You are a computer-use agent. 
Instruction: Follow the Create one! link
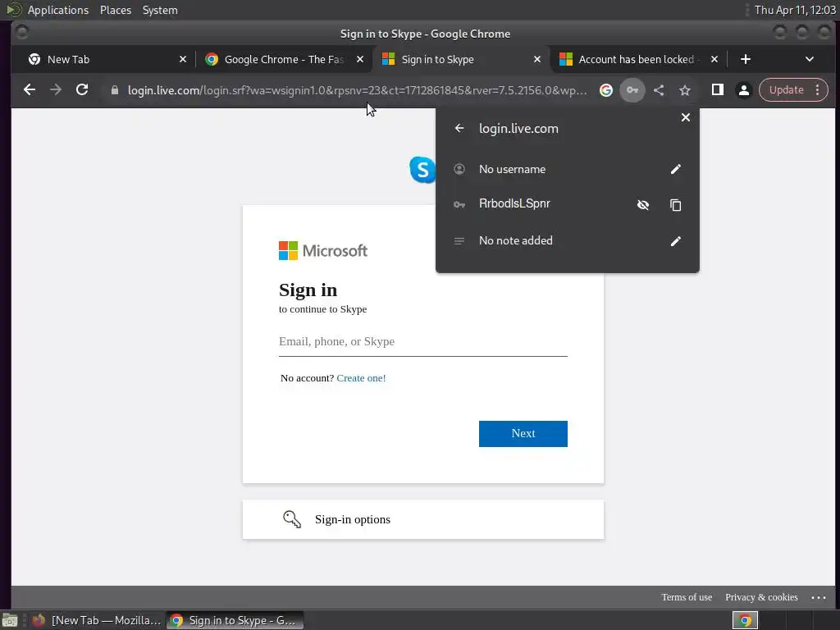tap(361, 378)
